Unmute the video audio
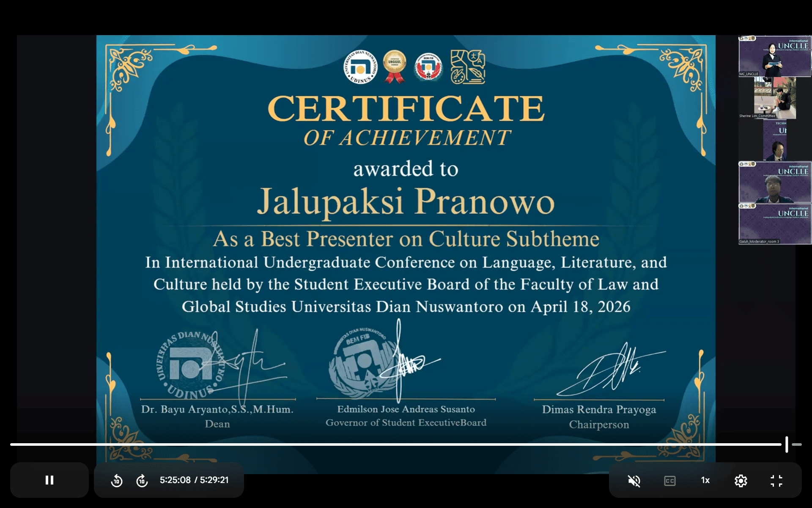 pos(634,480)
